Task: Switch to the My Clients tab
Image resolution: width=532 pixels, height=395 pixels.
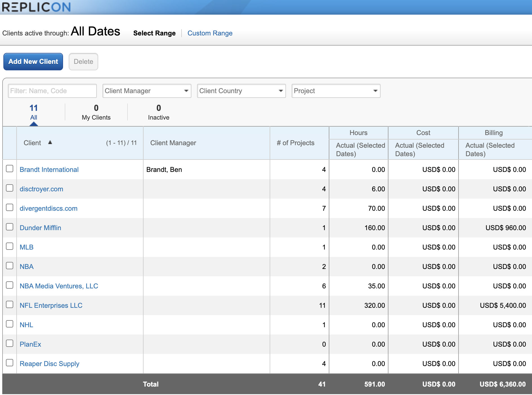Action: pyautogui.click(x=96, y=112)
